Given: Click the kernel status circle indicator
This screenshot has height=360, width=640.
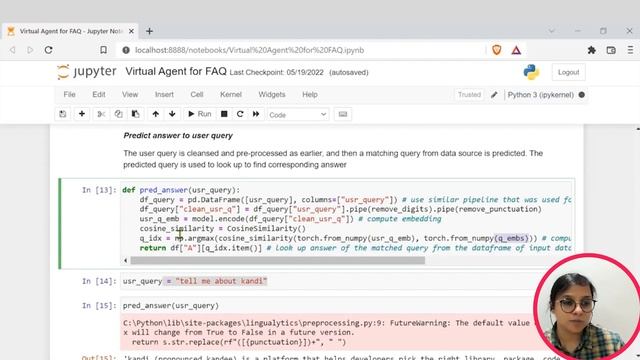Looking at the screenshot, I should point(582,95).
